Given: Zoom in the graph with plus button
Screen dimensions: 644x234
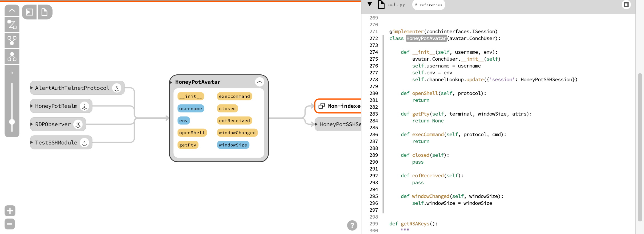Looking at the screenshot, I should click(x=10, y=211).
